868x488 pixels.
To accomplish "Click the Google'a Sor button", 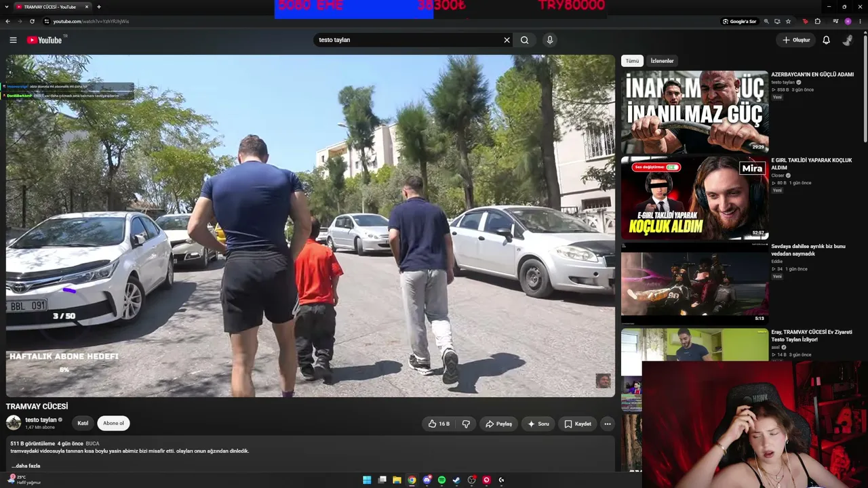I will click(739, 21).
